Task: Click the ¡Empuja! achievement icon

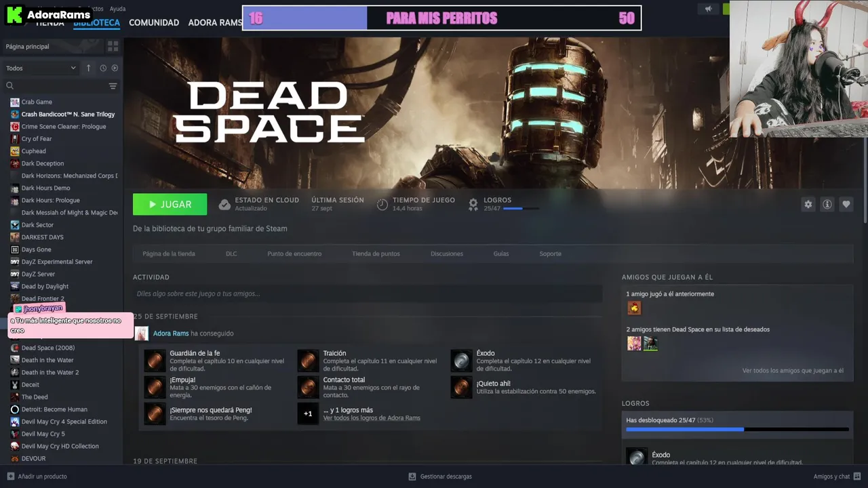Action: coord(155,387)
